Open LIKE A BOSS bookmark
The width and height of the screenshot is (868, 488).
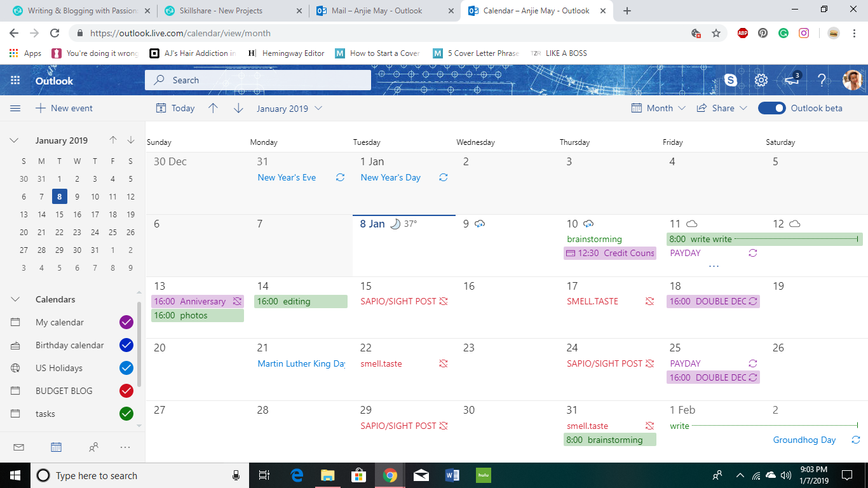(559, 53)
